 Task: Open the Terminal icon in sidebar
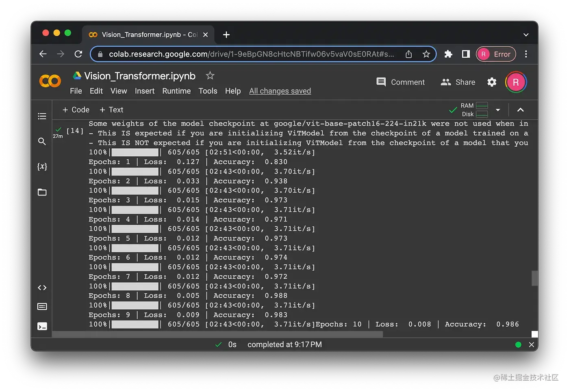42,326
